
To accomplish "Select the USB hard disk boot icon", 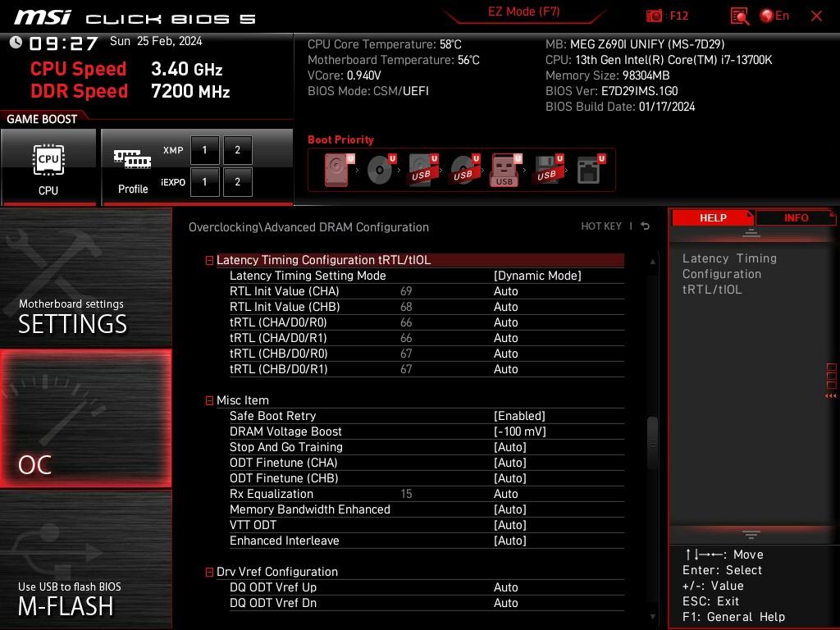I will [423, 170].
